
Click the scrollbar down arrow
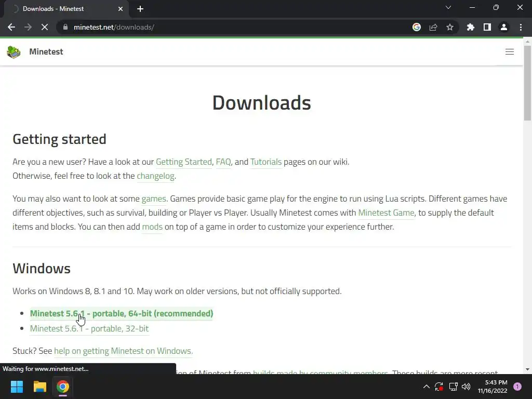527,369
